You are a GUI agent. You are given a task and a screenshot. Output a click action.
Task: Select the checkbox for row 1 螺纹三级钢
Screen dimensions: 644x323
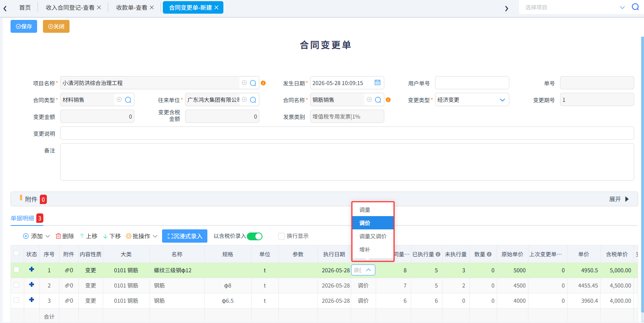click(x=16, y=270)
